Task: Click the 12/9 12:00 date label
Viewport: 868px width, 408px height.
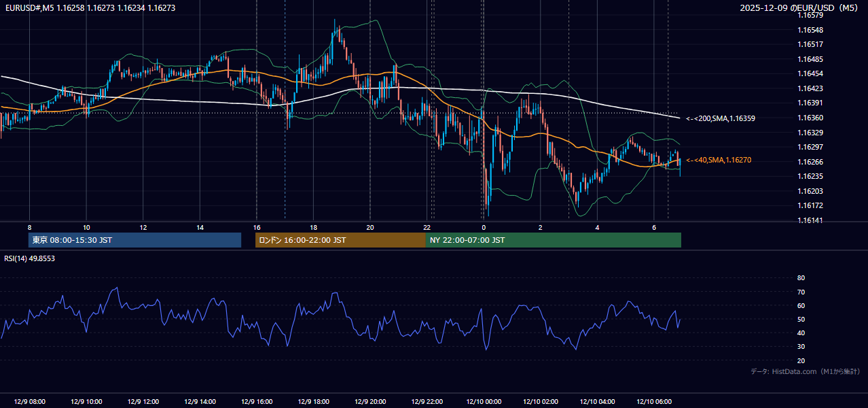Action: [143, 402]
